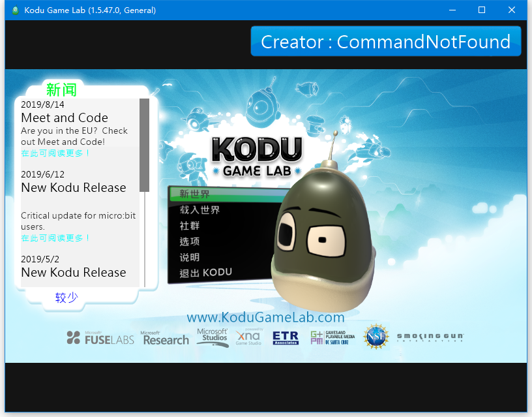Click the news panel scrollbar thumb

pos(145,145)
